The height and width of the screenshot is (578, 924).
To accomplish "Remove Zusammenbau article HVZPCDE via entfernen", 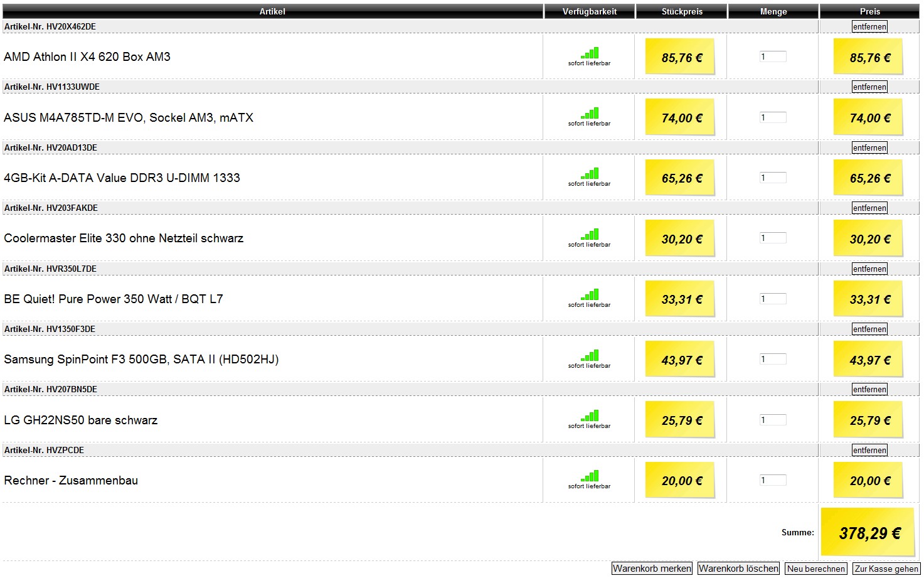I will (869, 450).
